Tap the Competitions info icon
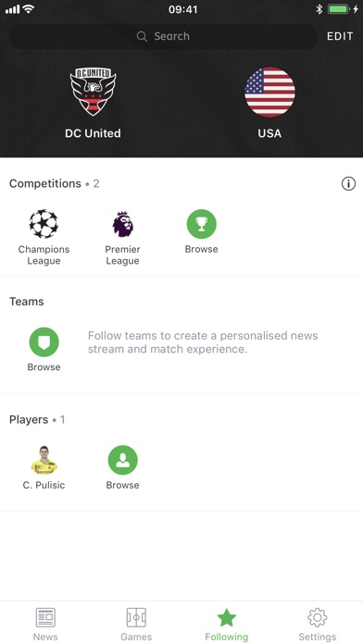Viewport: 363px width, 644px height. pos(348,183)
